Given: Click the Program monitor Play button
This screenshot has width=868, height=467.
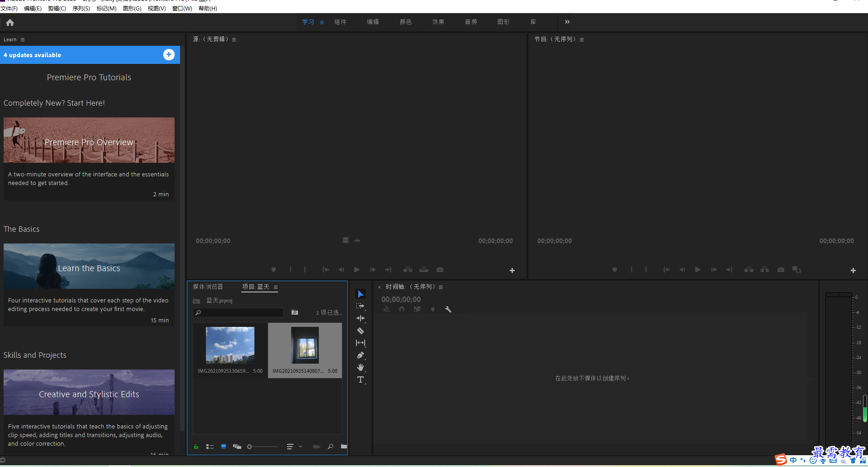Looking at the screenshot, I should (698, 270).
